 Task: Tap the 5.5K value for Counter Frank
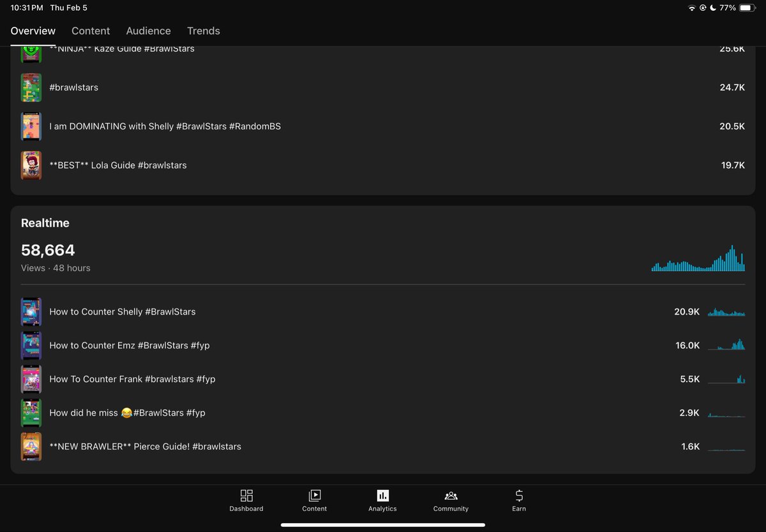690,379
